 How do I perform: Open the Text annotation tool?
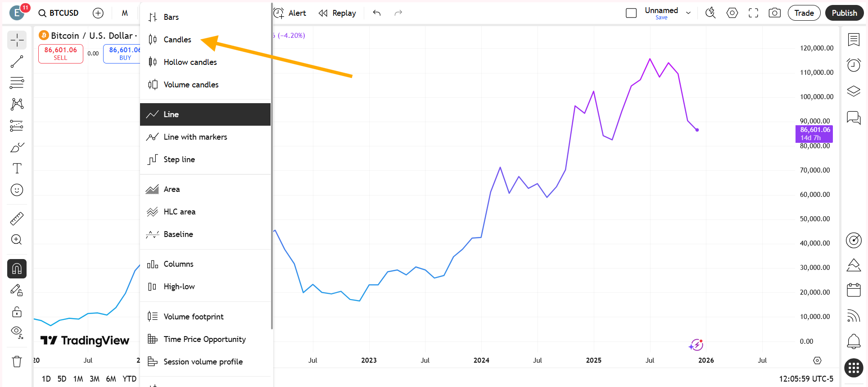click(x=17, y=168)
